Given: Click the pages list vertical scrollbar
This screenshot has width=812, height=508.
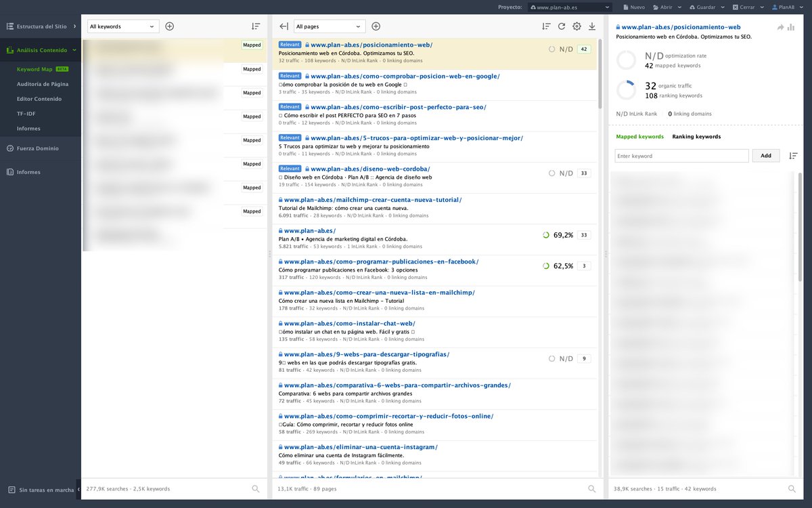Looking at the screenshot, I should pyautogui.click(x=600, y=75).
